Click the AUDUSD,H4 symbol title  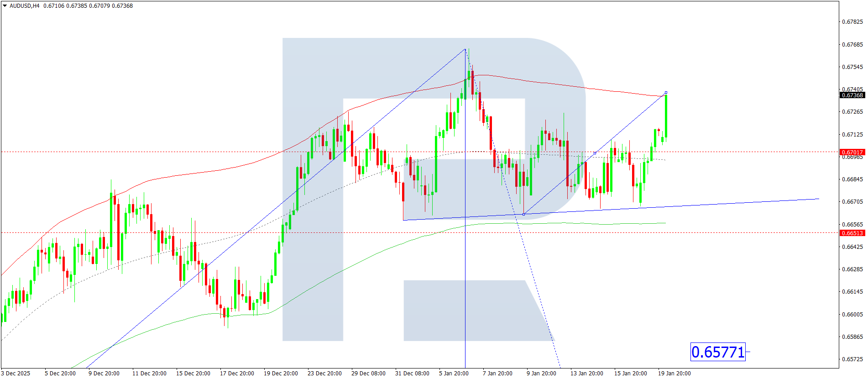click(25, 6)
